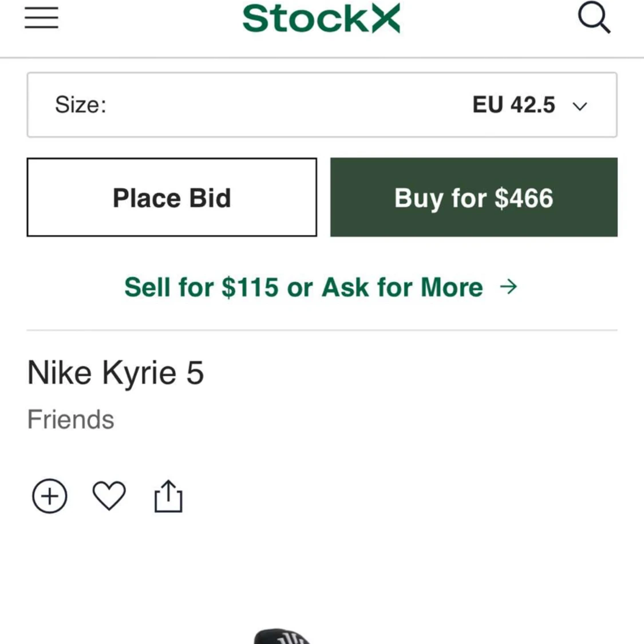Click the $466 price on buy button
Screen dimensions: 644x644
coord(524,198)
